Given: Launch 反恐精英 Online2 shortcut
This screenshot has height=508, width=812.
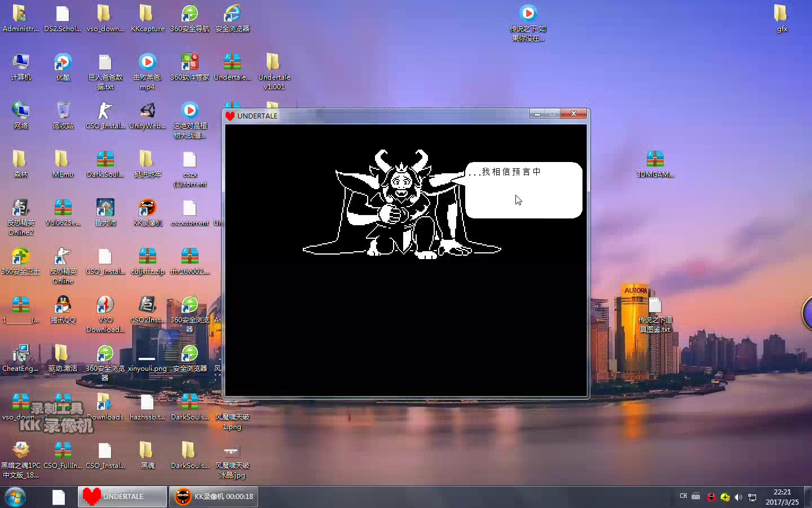Looking at the screenshot, I should pyautogui.click(x=20, y=217).
